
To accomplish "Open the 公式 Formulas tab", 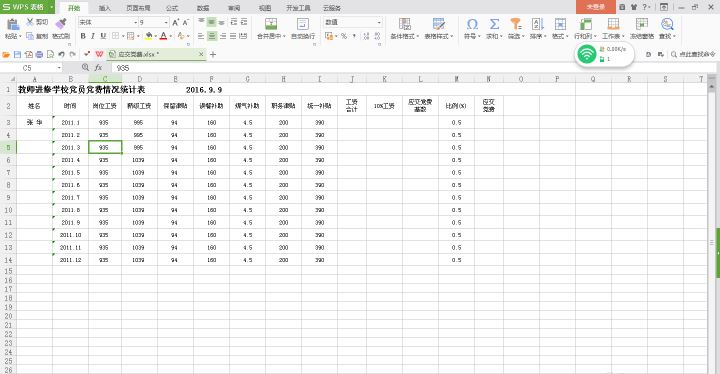I will (172, 8).
